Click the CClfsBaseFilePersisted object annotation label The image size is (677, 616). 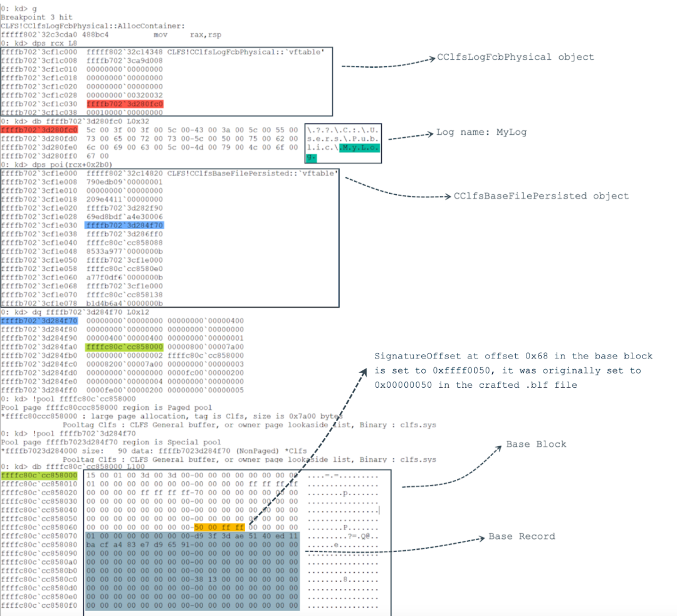point(540,196)
